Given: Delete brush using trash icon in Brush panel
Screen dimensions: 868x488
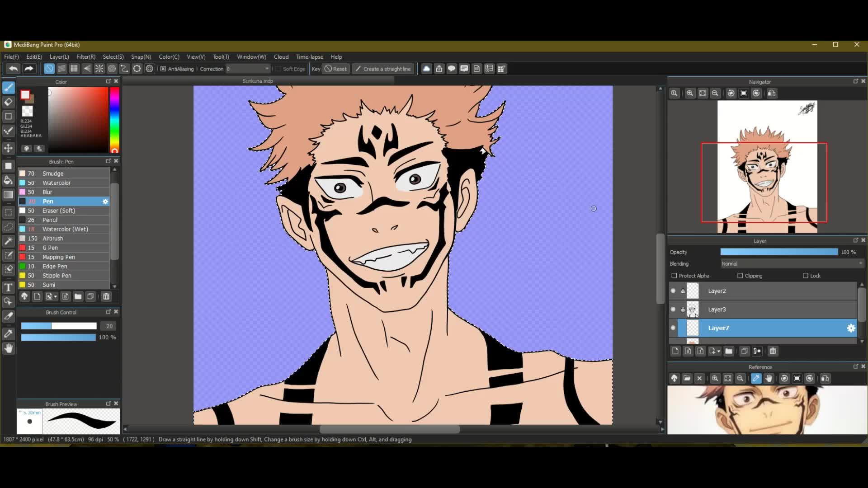Looking at the screenshot, I should click(106, 296).
